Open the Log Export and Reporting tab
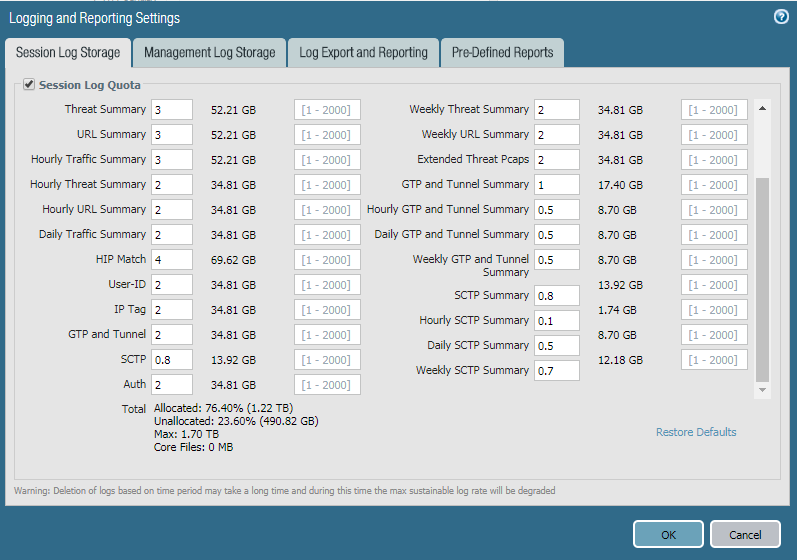797x560 pixels. click(363, 53)
